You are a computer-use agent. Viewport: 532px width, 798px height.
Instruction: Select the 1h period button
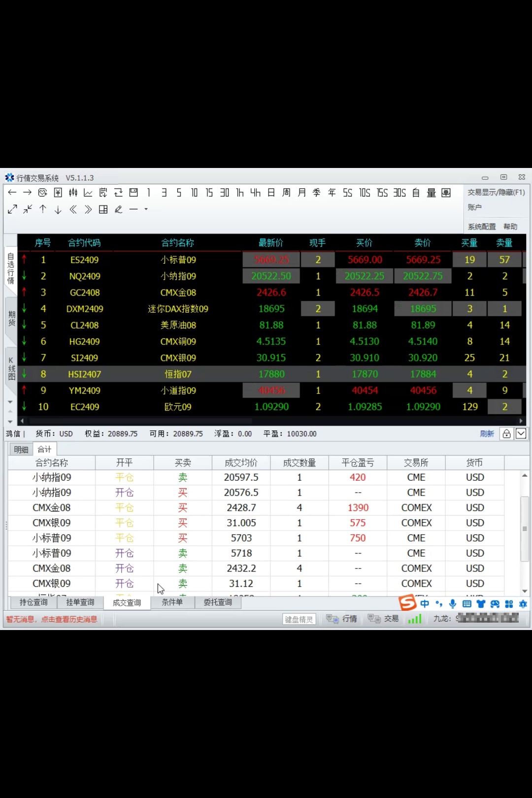(240, 193)
